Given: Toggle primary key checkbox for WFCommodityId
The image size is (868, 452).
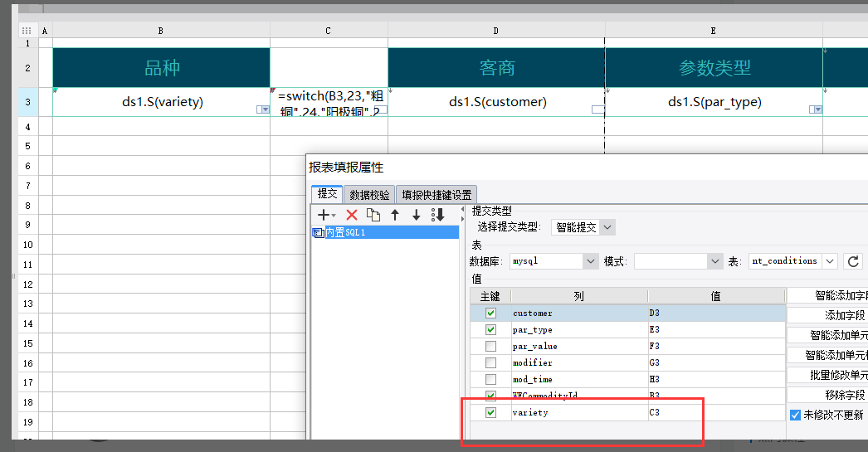Looking at the screenshot, I should 490,396.
